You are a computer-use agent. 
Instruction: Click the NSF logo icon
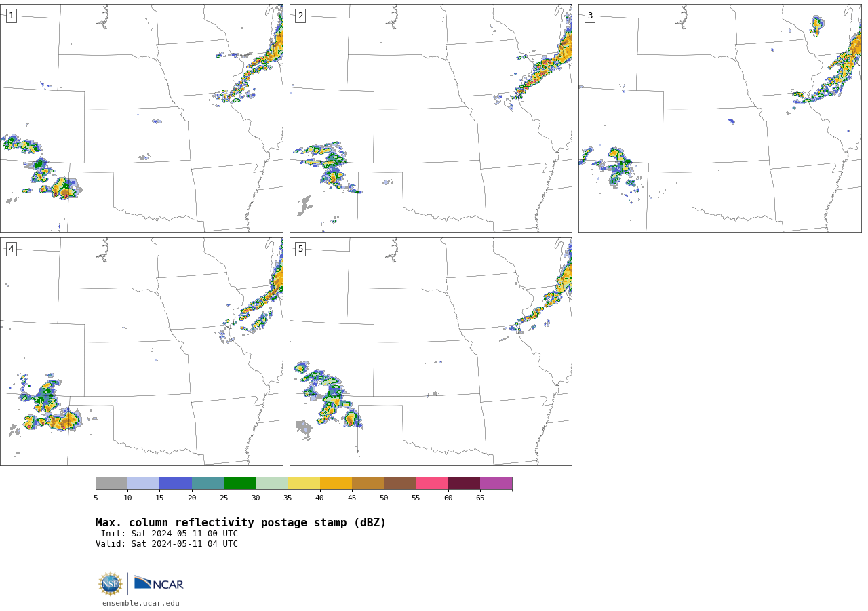(x=110, y=584)
